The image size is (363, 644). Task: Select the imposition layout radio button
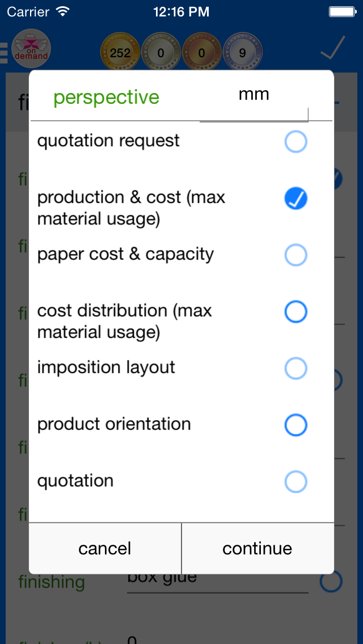tap(296, 368)
